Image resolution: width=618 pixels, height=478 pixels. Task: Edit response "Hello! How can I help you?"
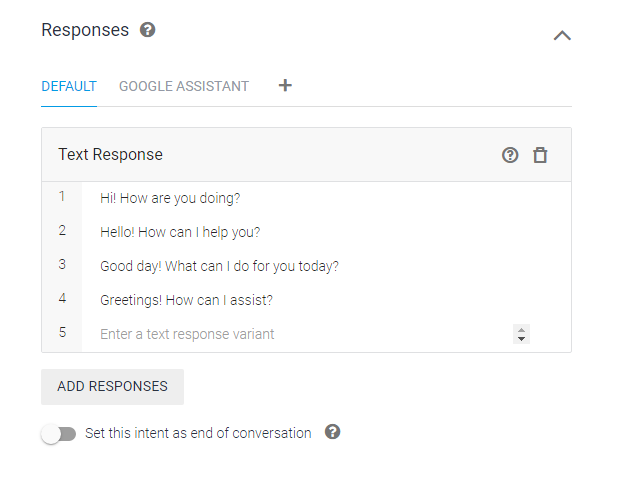click(x=180, y=232)
